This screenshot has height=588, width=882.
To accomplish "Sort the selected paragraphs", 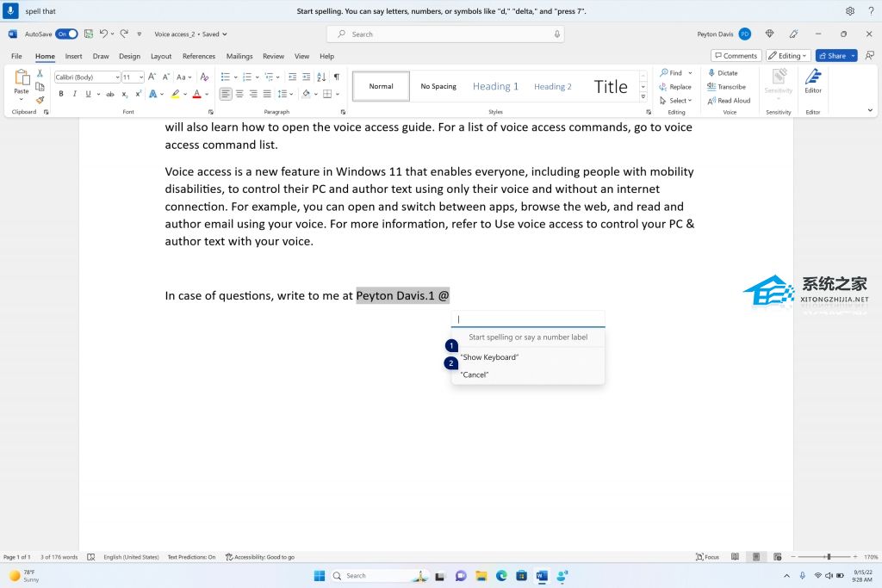I will tap(320, 77).
